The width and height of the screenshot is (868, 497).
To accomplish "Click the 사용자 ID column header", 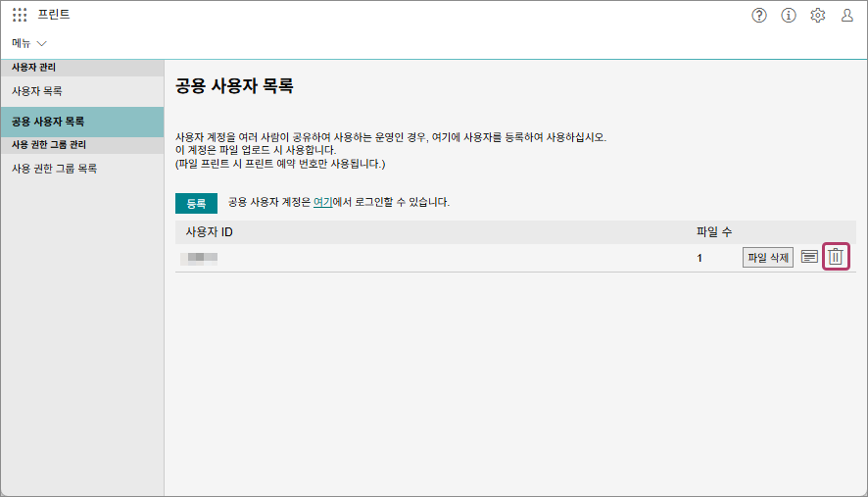I will tap(210, 231).
